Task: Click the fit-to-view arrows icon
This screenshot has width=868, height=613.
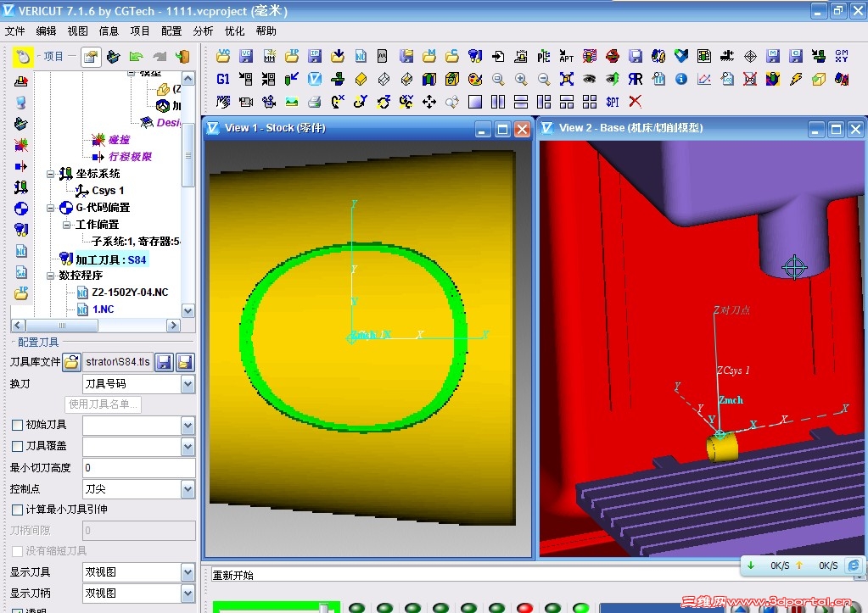Action: [566, 79]
